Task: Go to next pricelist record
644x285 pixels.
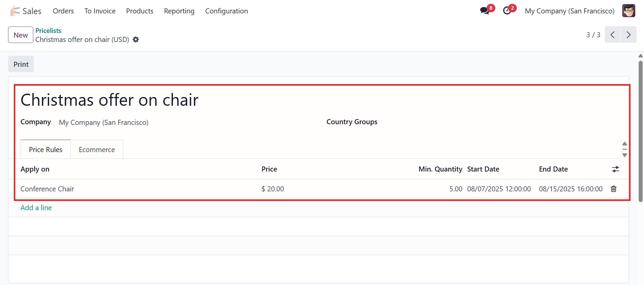Action: (x=629, y=35)
